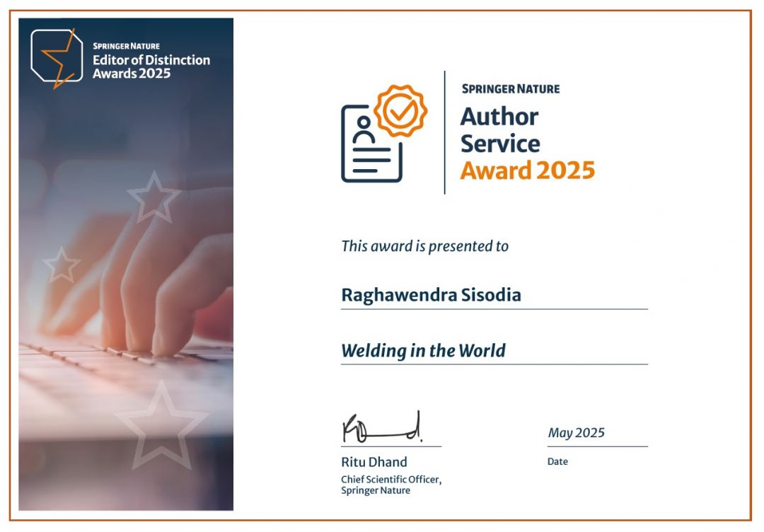Click the 'Editor of Distinction Awards 2025' heading

click(x=151, y=66)
